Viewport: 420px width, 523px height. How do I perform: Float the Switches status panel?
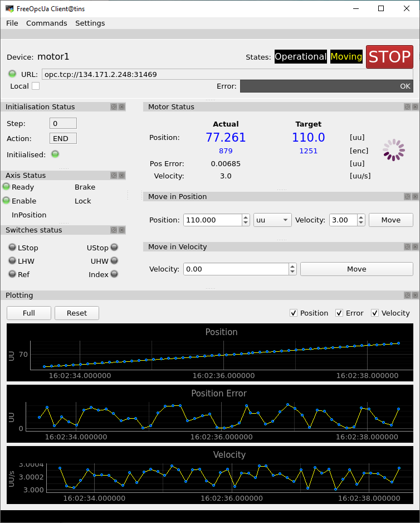(x=113, y=230)
